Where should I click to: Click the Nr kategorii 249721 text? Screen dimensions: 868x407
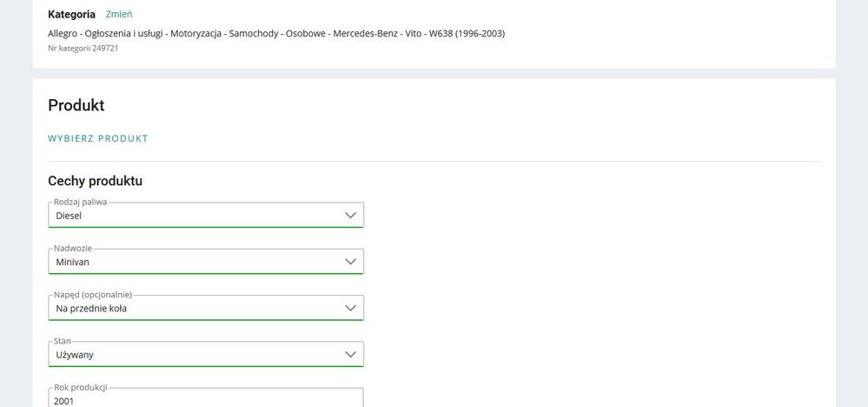(83, 48)
